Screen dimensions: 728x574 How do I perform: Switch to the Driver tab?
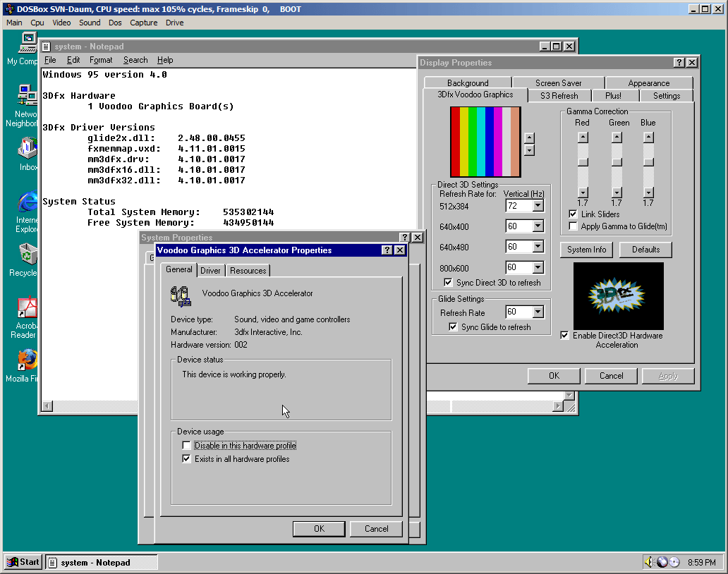[210, 271]
